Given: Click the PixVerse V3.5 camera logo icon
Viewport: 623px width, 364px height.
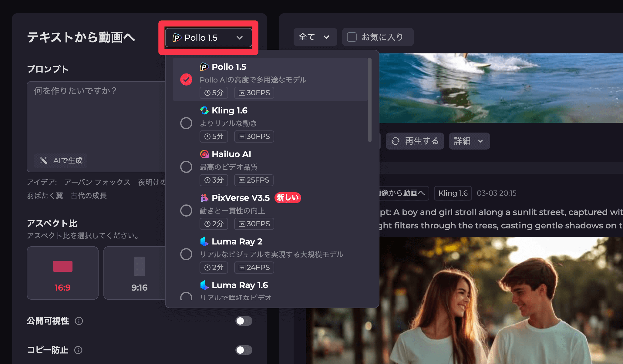Looking at the screenshot, I should [x=204, y=198].
